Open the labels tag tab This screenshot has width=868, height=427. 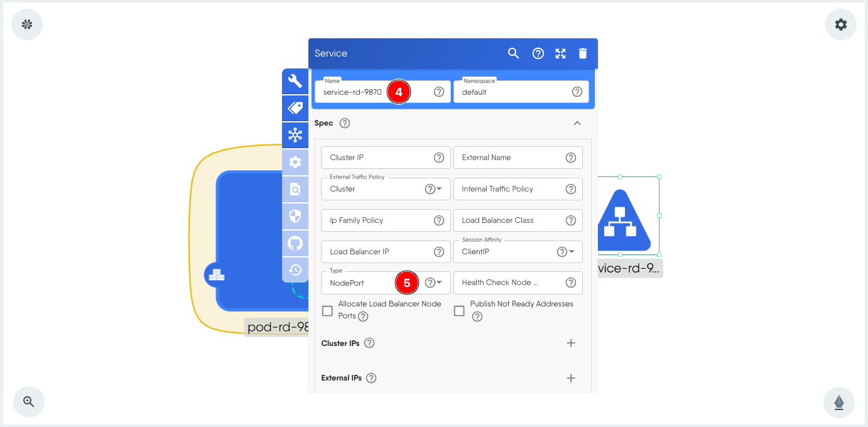coord(295,108)
